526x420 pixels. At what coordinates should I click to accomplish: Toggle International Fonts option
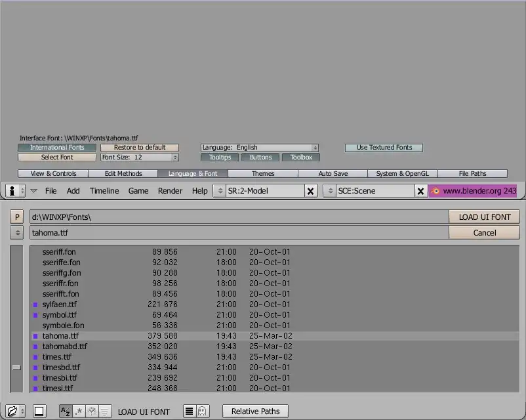tap(57, 148)
